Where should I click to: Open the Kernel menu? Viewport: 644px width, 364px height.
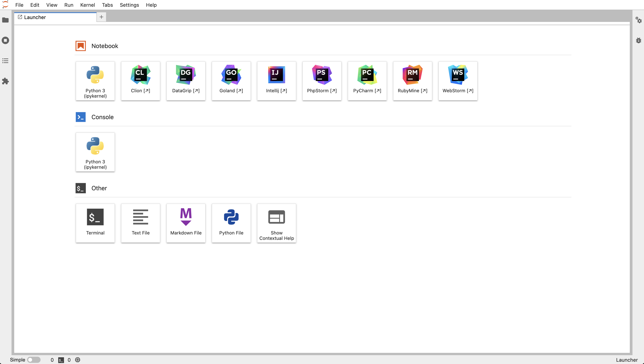coord(87,5)
